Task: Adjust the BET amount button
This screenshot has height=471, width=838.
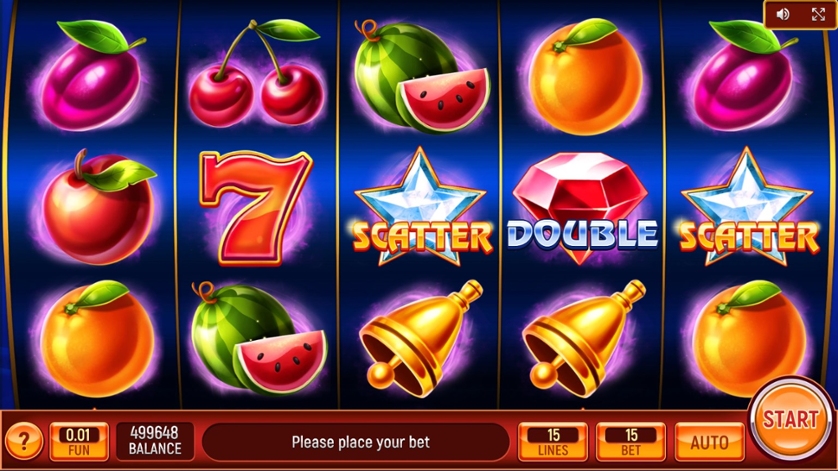Action: pyautogui.click(x=631, y=442)
